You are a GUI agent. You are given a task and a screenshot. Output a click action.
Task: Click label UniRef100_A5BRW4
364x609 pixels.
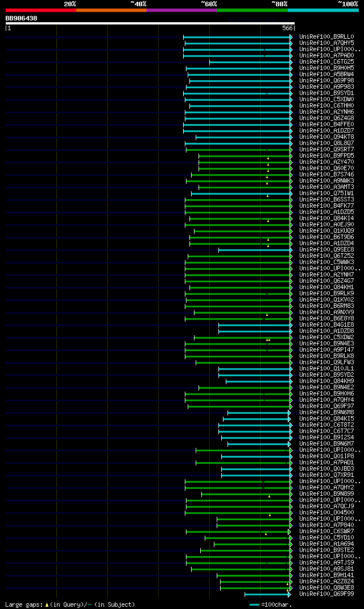[x=326, y=74]
